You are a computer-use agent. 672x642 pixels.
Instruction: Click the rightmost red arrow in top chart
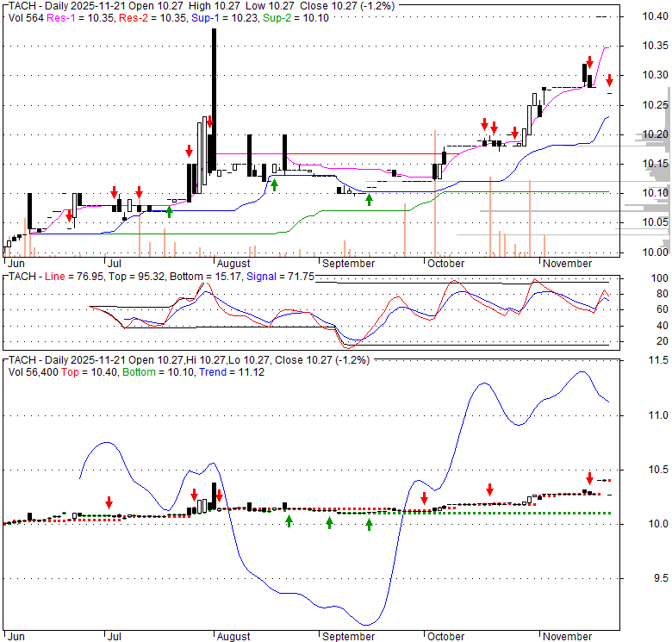pyautogui.click(x=609, y=80)
